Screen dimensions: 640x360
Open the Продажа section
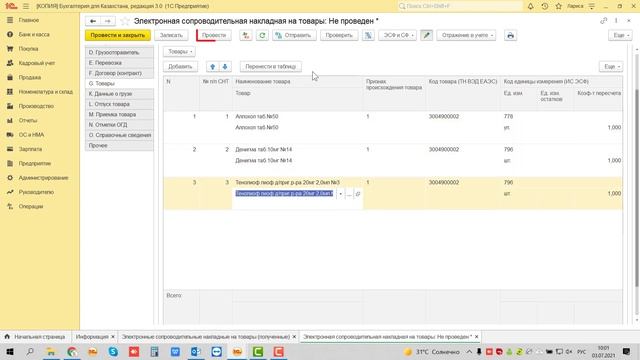coord(29,77)
